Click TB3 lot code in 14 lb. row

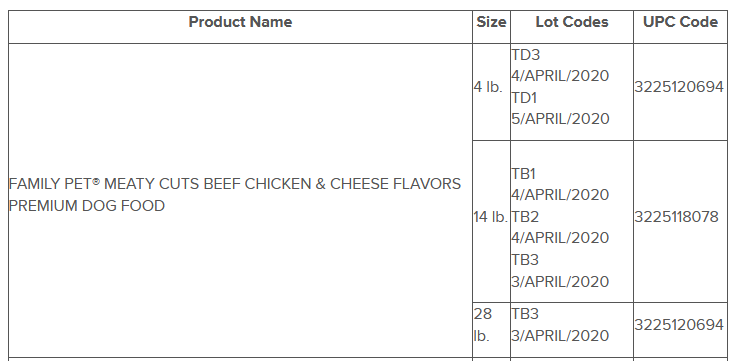point(525,260)
